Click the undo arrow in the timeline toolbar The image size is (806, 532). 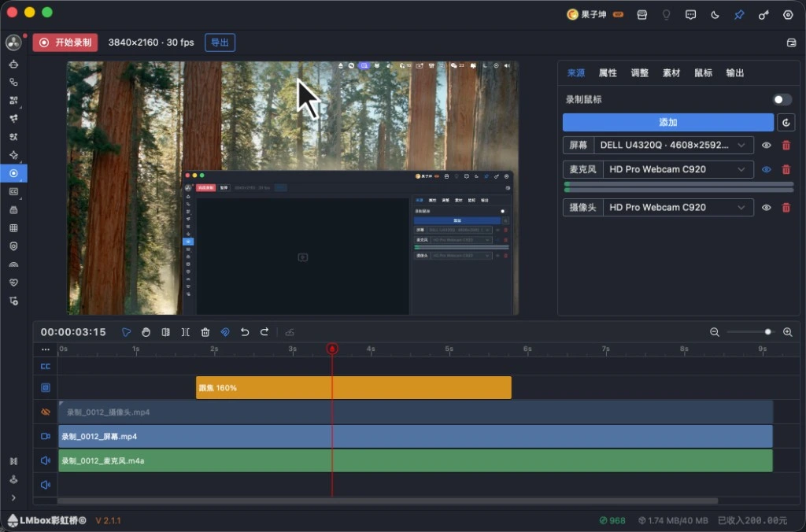[x=245, y=332]
